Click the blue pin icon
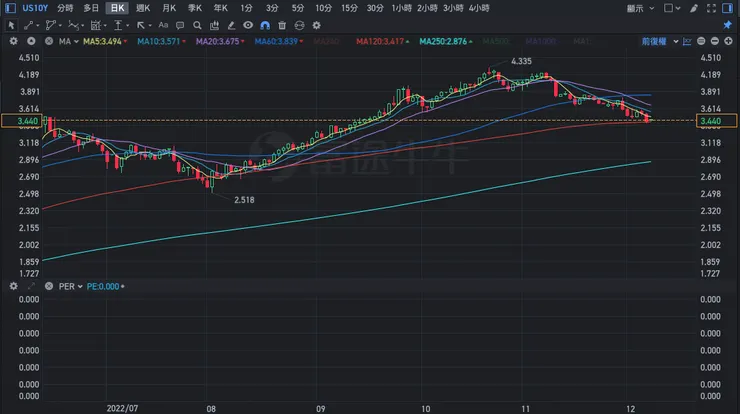Viewport: 740px width, 414px height. (x=728, y=25)
